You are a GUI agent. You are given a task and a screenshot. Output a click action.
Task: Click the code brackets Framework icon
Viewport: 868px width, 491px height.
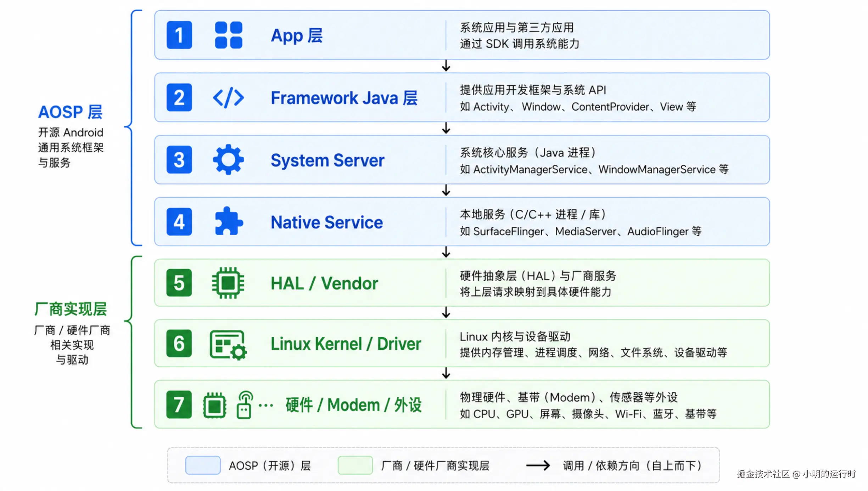pyautogui.click(x=228, y=97)
